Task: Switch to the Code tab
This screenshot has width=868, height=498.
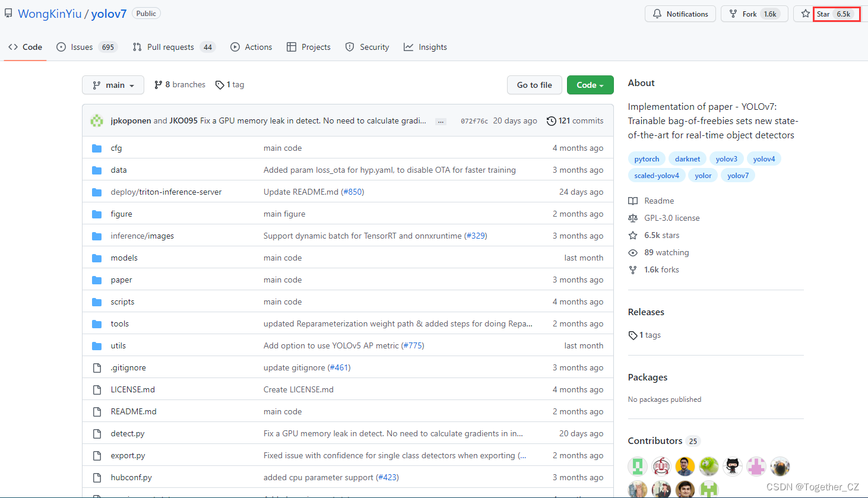Action: [25, 47]
